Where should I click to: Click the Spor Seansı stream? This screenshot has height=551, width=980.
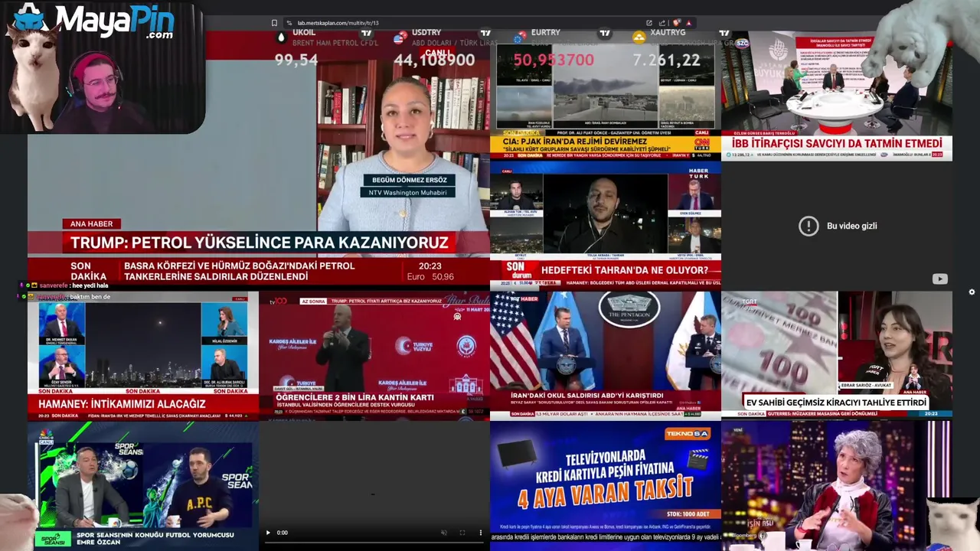[143, 485]
